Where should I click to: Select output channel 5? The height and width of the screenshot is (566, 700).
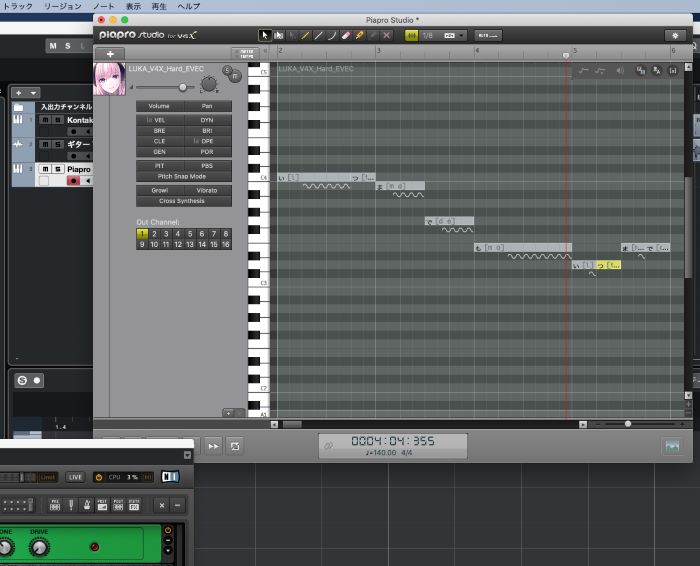pyautogui.click(x=190, y=233)
